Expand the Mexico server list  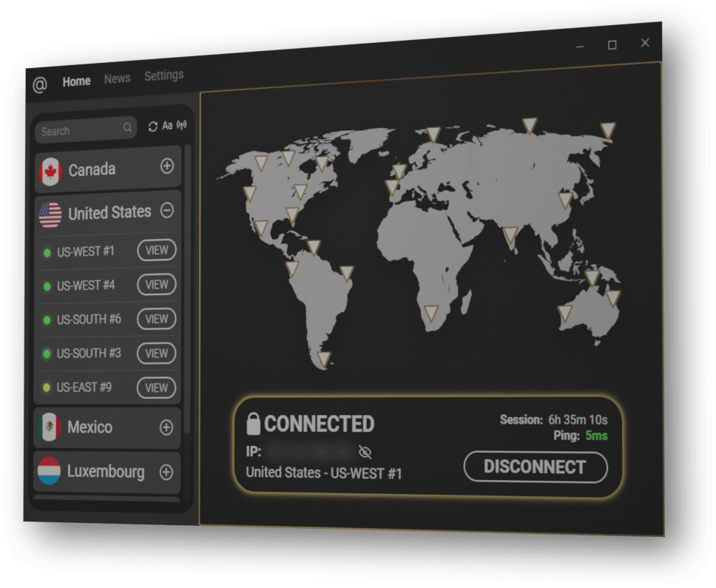coord(166,428)
